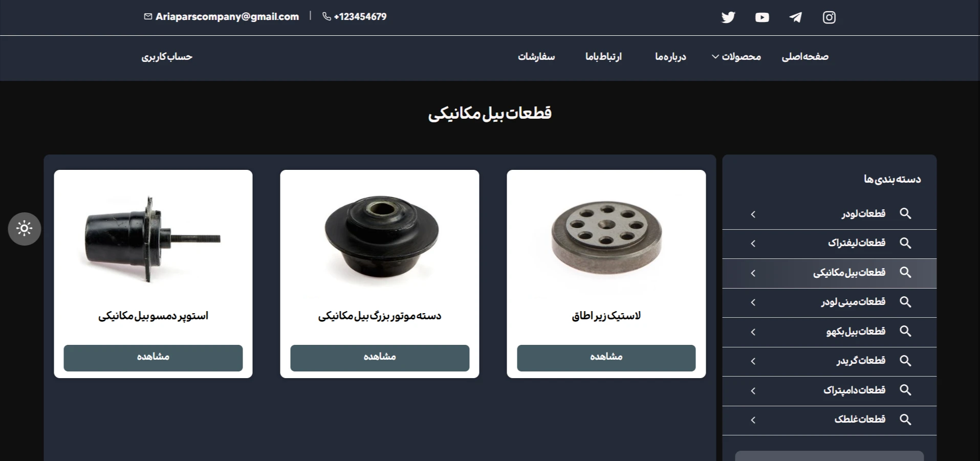Screen dimensions: 980x461
Task: Open the حساب کاربری link
Action: tap(167, 57)
